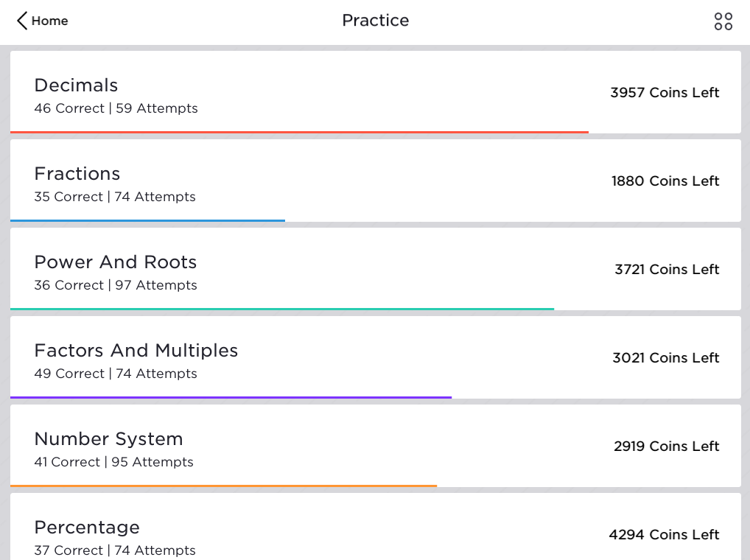This screenshot has width=750, height=560.
Task: Open the Decimals practice topic
Action: point(376,92)
